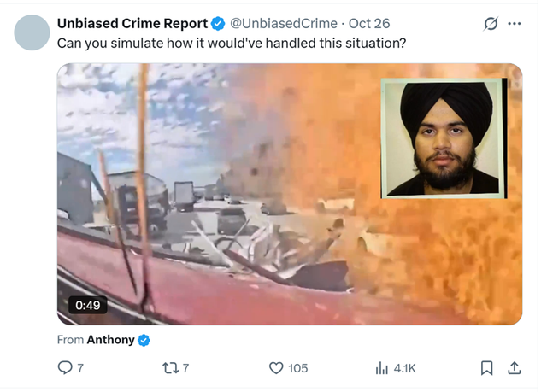The height and width of the screenshot is (392, 547).
Task: Click the inset mugshot photo in video
Action: [444, 138]
